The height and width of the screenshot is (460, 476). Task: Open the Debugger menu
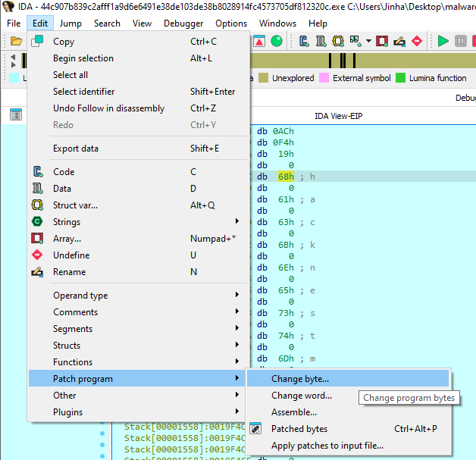point(183,23)
